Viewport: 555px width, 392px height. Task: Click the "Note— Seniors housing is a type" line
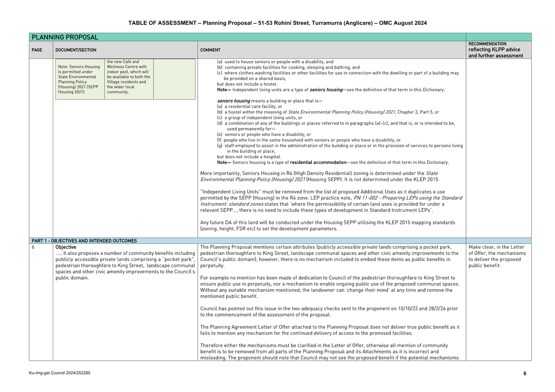click(x=333, y=162)
